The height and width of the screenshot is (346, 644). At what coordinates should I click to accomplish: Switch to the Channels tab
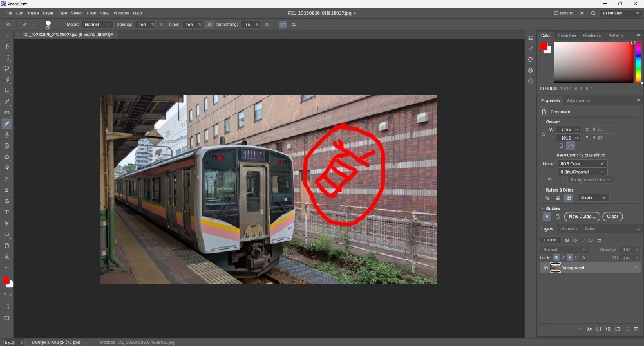(569, 229)
